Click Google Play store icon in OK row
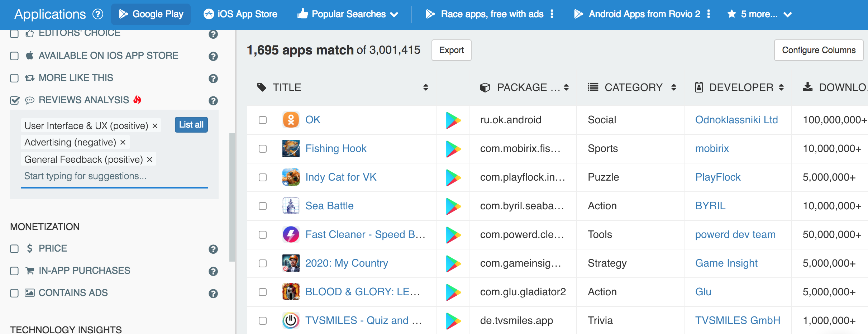This screenshot has width=868, height=334. pyautogui.click(x=453, y=120)
